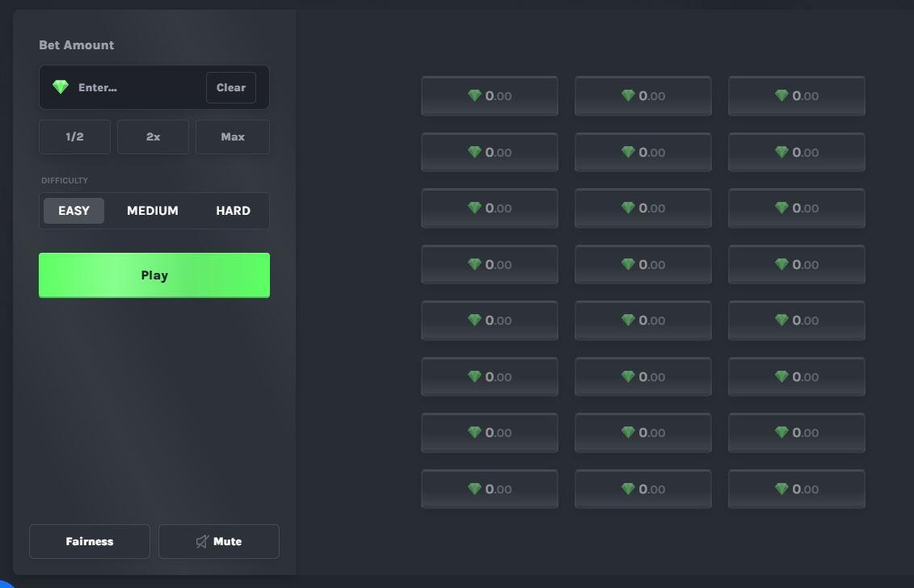Switch difficulty to MEDIUM

pyautogui.click(x=153, y=211)
